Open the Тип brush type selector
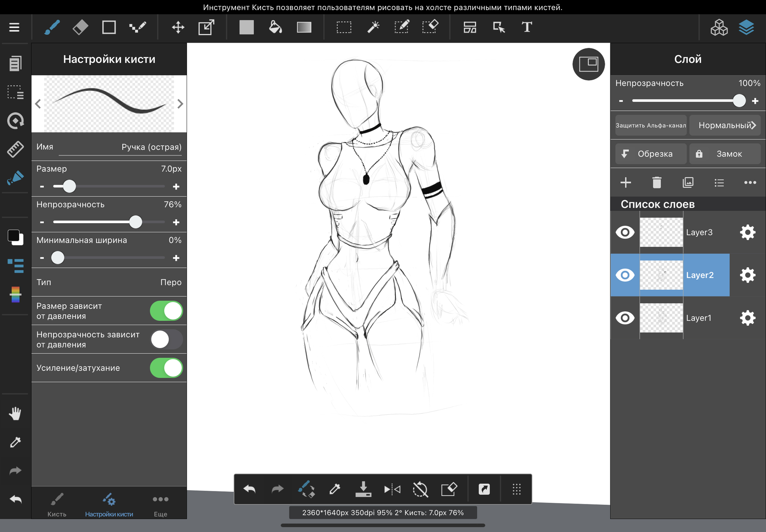 [x=109, y=282]
